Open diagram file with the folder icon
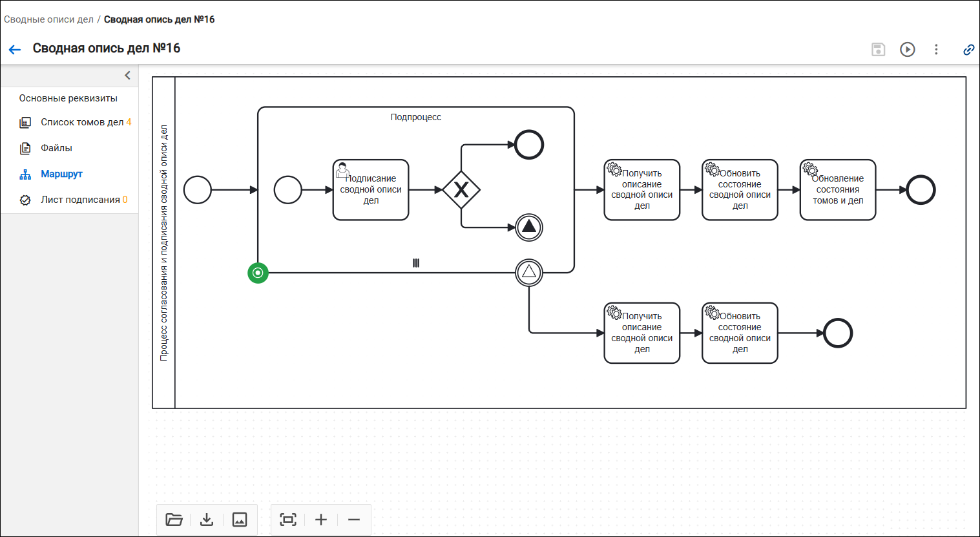The image size is (980, 537). pos(174,520)
